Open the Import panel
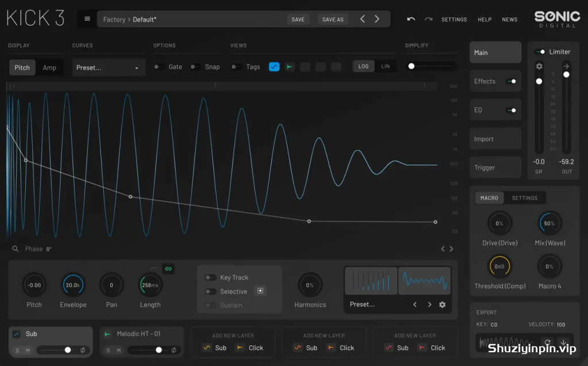This screenshot has width=588, height=366. (496, 139)
